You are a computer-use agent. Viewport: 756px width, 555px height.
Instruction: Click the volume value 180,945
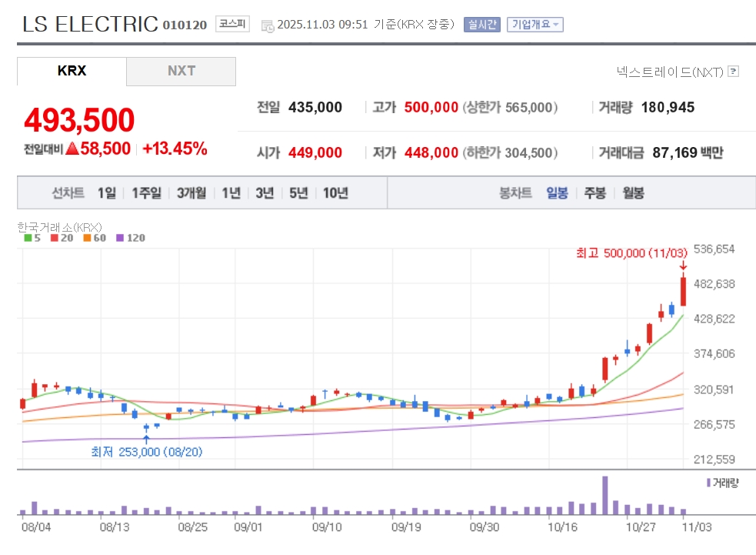668,107
